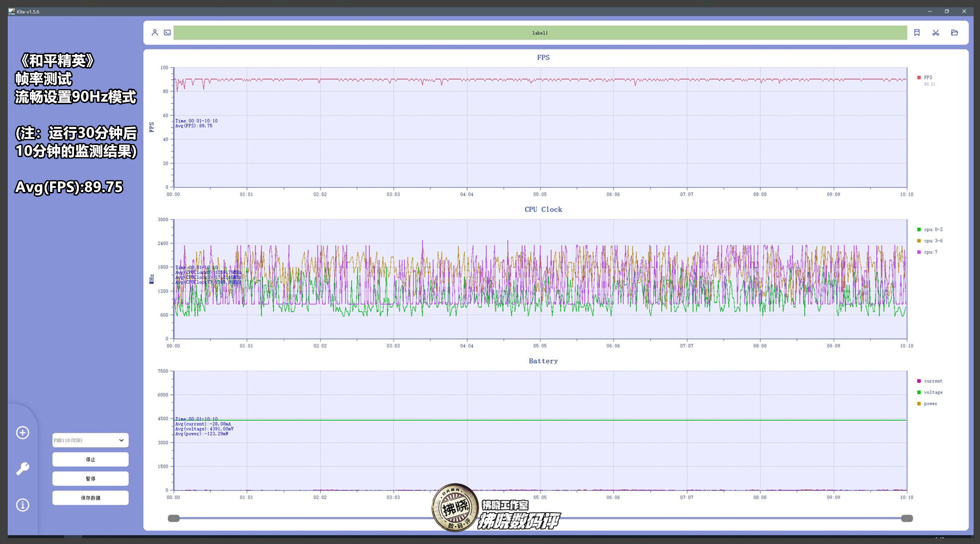This screenshot has width=980, height=544.
Task: Click the left timeline range slider handle
Action: tap(174, 519)
